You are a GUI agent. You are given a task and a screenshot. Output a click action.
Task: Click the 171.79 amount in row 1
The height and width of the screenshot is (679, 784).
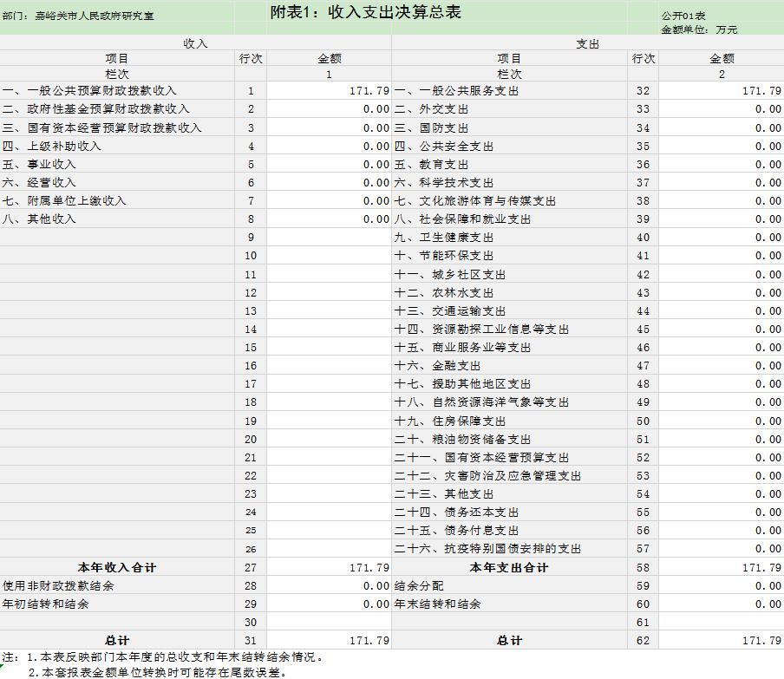coord(329,91)
